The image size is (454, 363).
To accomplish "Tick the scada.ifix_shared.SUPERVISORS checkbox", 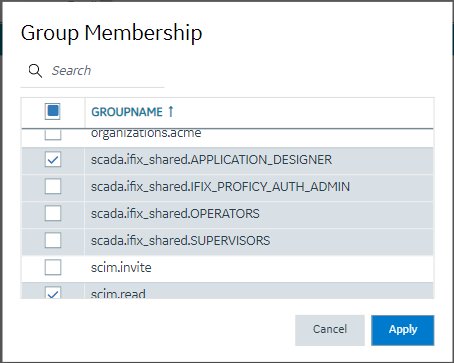I will (53, 240).
